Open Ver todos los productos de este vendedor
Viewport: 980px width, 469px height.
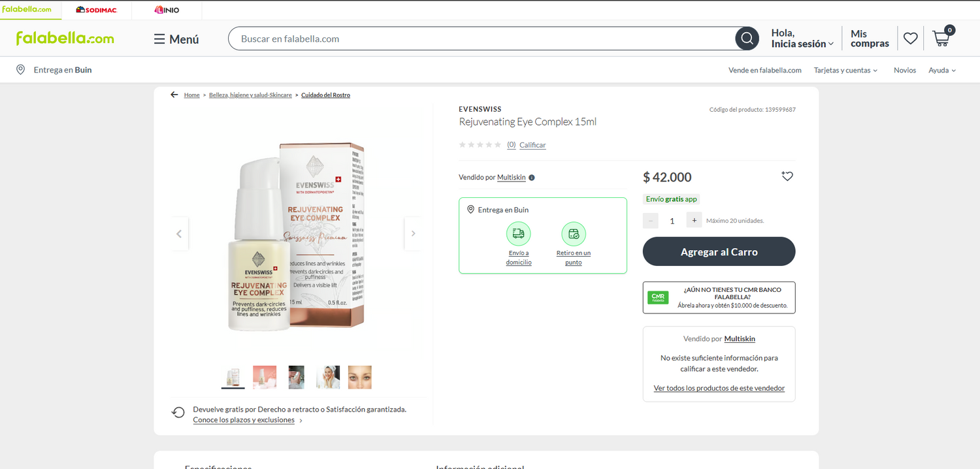pos(719,388)
